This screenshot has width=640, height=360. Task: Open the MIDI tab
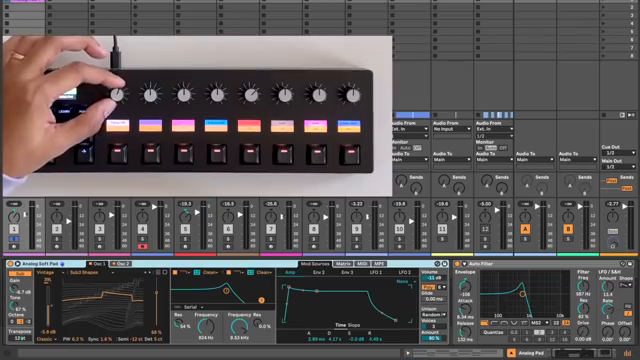pos(362,264)
